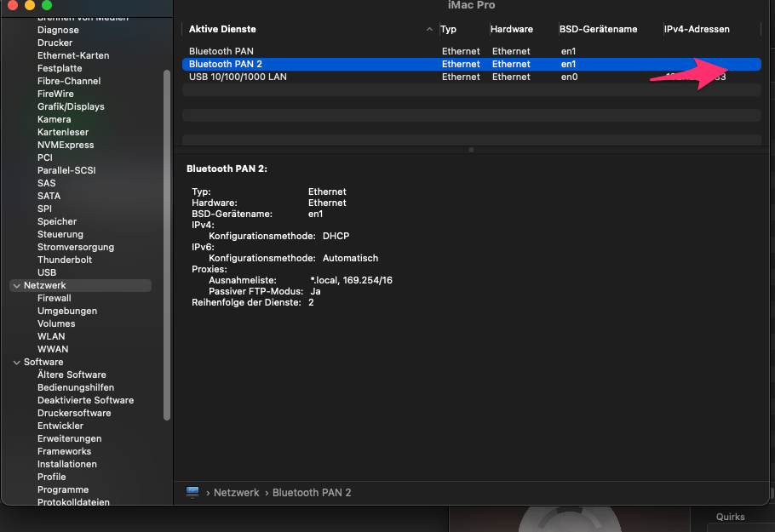Select the Bluetooth PAN service row
Screen dimensions: 775x532
coord(221,51)
